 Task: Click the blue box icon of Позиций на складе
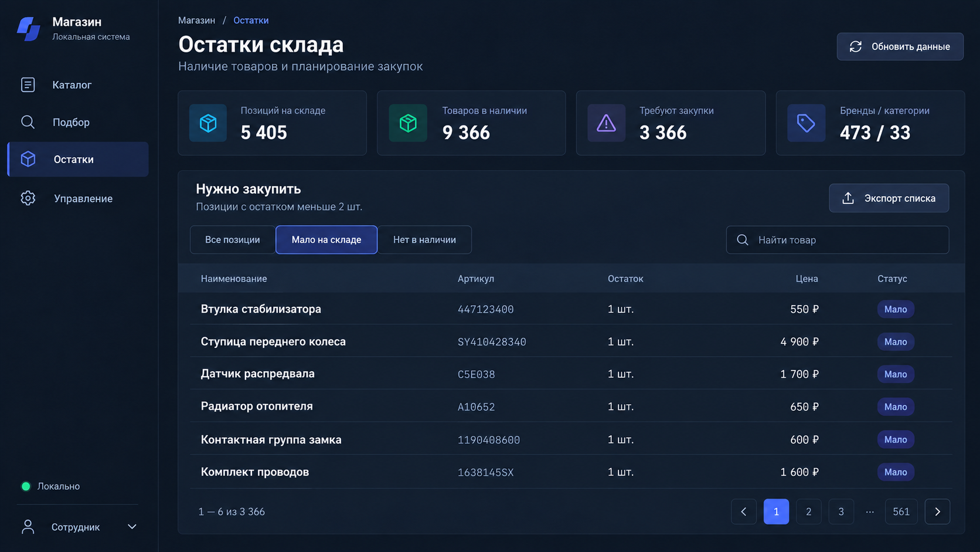(x=208, y=123)
